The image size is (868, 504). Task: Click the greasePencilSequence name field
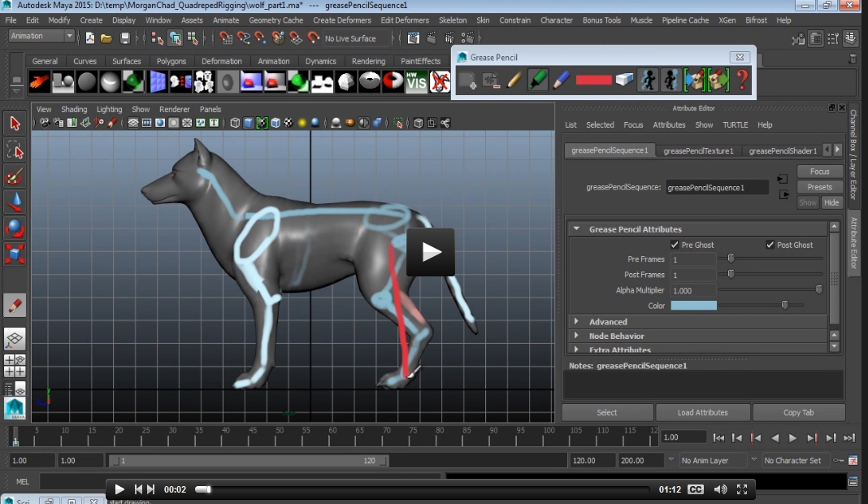coord(716,187)
